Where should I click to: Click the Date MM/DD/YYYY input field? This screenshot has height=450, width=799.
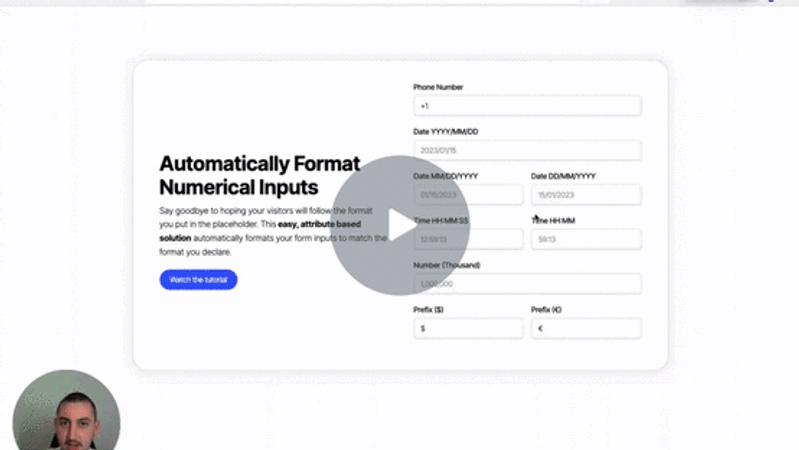468,195
